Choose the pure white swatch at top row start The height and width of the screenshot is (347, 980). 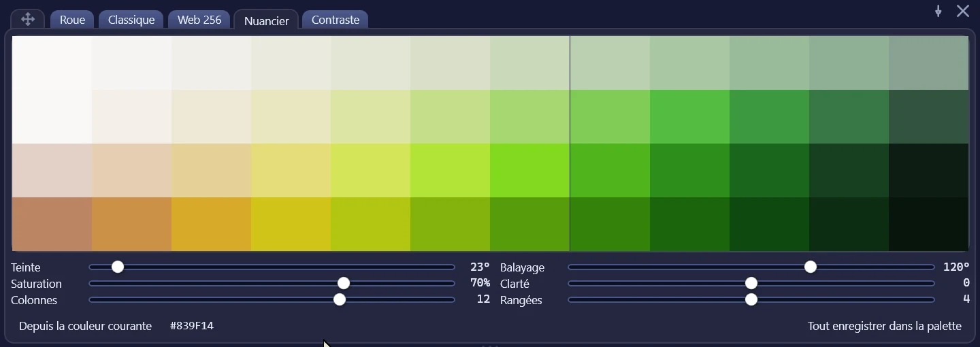click(x=52, y=63)
